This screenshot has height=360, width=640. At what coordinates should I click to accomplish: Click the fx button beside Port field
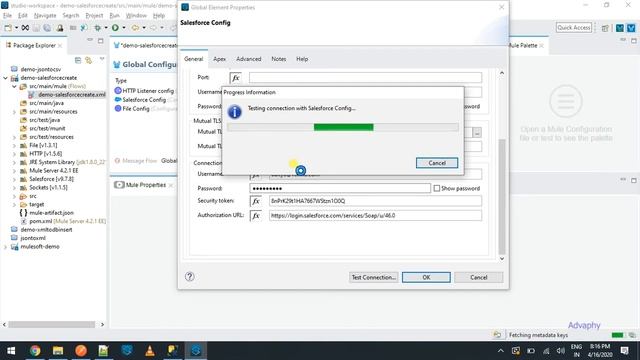tap(236, 78)
